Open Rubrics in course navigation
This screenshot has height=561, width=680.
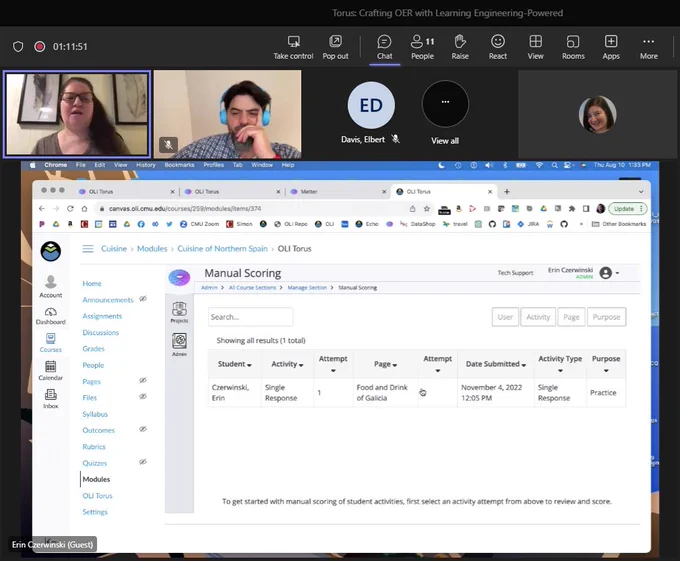94,447
